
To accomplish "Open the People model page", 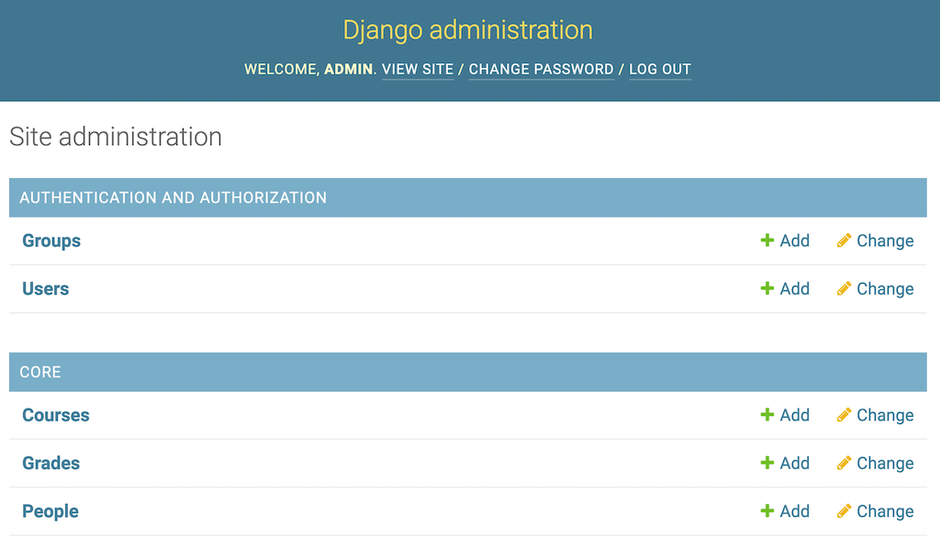I will (50, 511).
